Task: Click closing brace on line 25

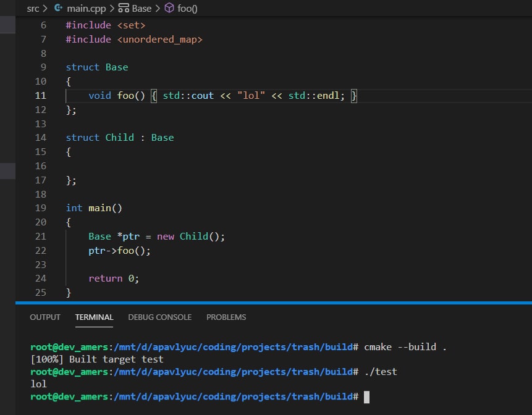Action: click(69, 293)
